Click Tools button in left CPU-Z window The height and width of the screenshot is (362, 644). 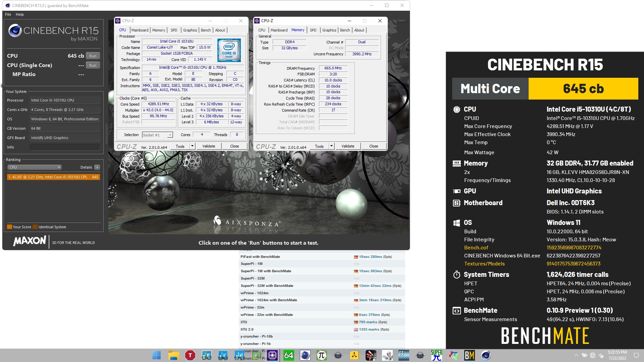click(x=180, y=146)
